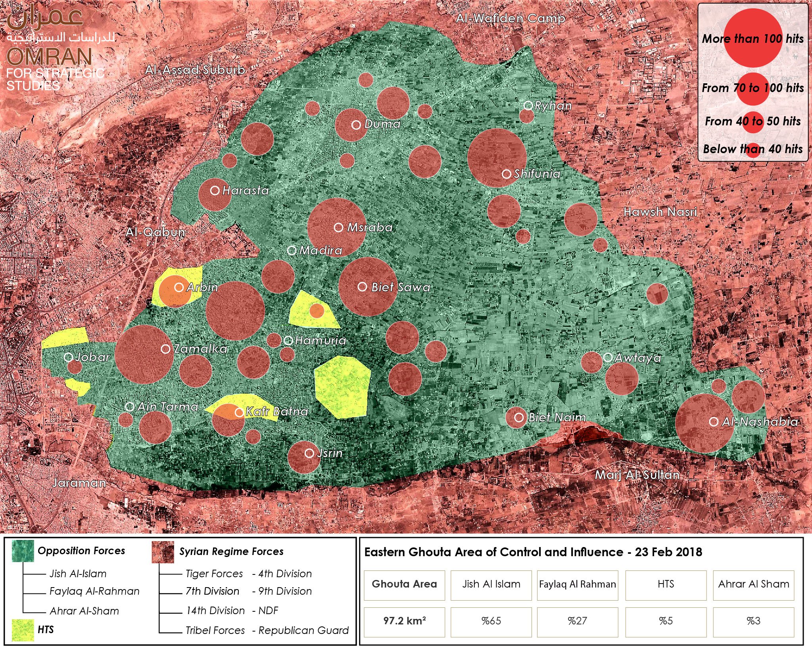The width and height of the screenshot is (812, 651).
Task: Click the green Opposition Forces legend swatch
Action: tap(23, 551)
